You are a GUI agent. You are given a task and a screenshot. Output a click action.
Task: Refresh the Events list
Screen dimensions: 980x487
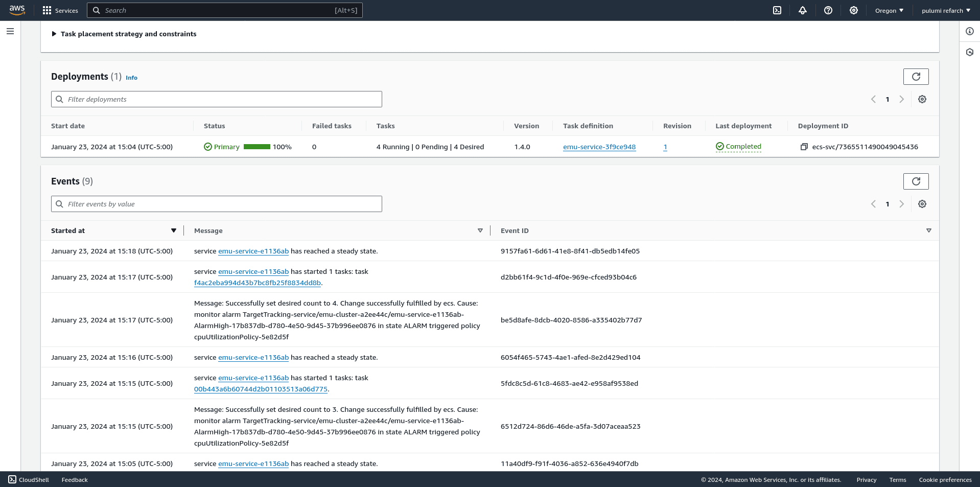pos(916,181)
